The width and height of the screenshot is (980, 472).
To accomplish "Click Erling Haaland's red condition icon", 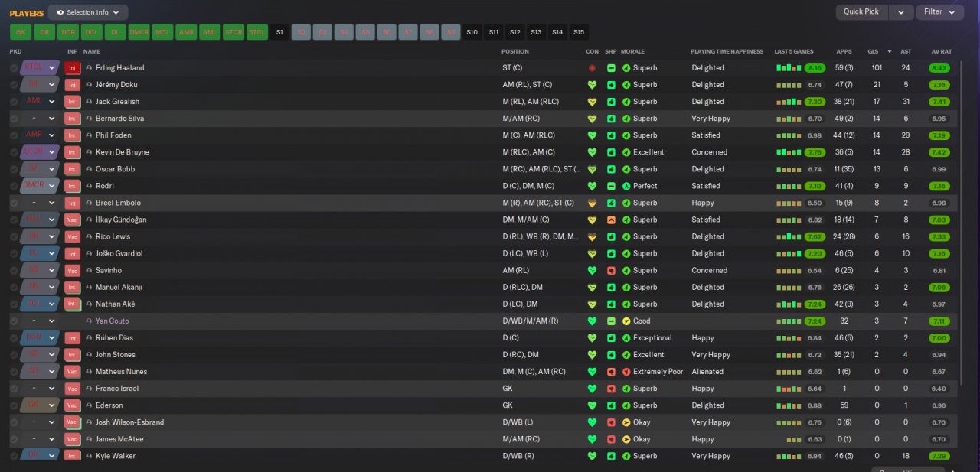I will coord(592,68).
